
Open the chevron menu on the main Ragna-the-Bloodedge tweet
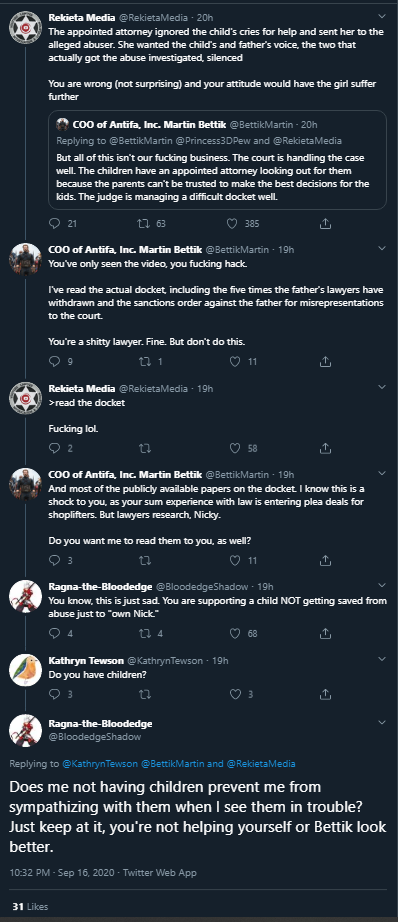pyautogui.click(x=382, y=723)
